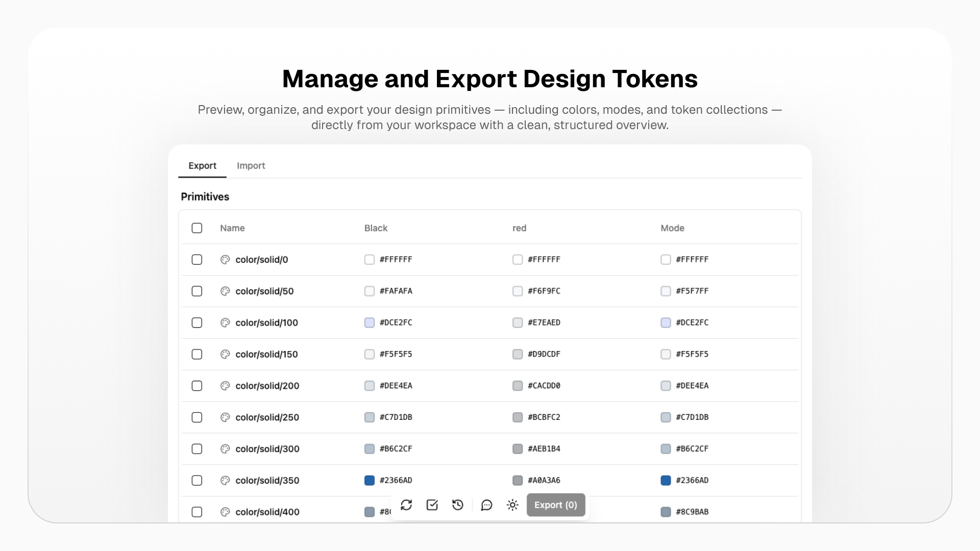This screenshot has width=980, height=551.
Task: Click palette icon beside color/solid/250
Action: click(225, 417)
